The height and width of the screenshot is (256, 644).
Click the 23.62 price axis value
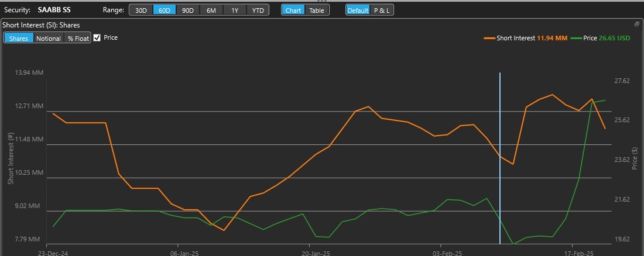622,160
